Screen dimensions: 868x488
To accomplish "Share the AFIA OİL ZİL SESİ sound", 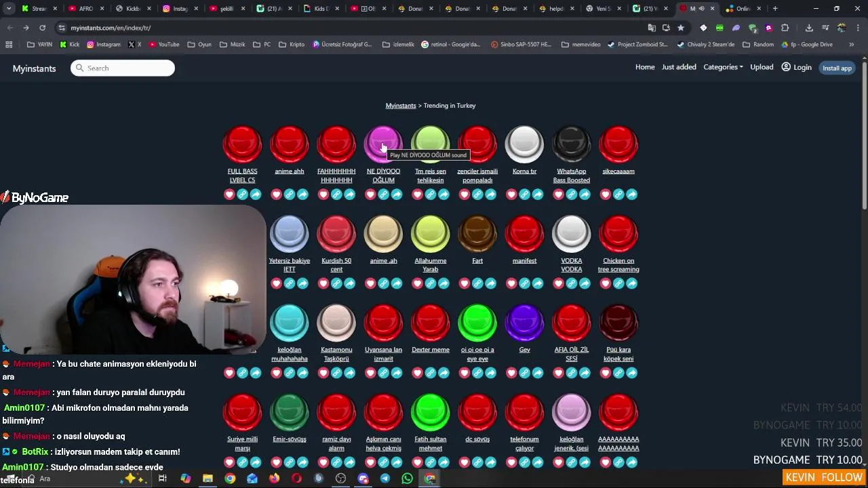I will [x=585, y=373].
